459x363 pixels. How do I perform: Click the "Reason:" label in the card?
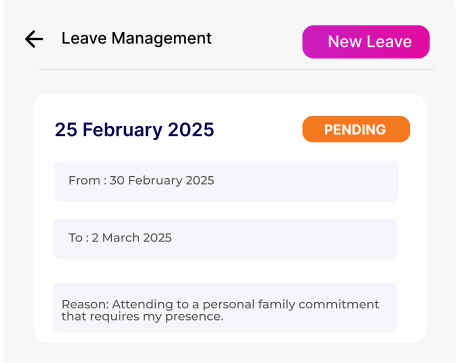point(85,304)
